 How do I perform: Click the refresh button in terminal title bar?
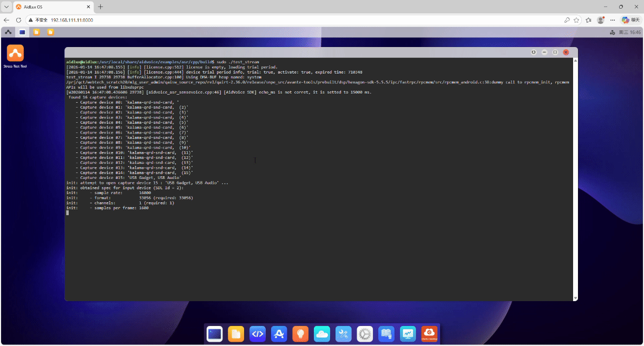(x=534, y=52)
